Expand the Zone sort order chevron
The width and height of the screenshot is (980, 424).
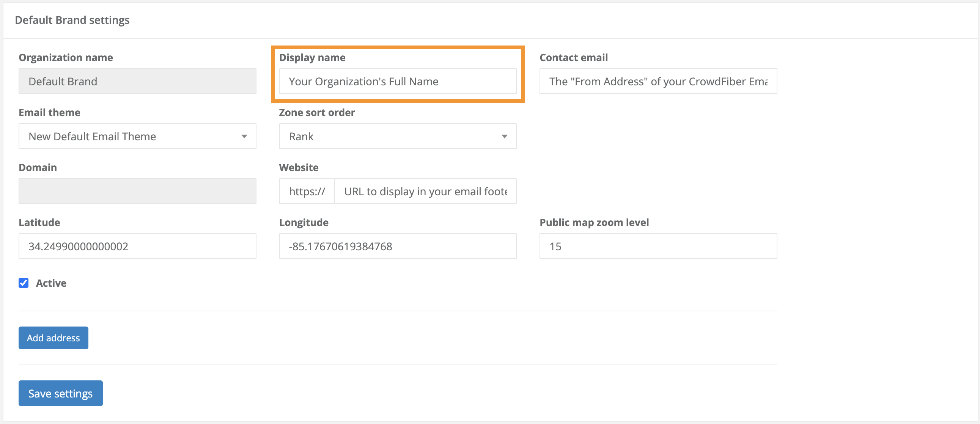click(x=505, y=136)
